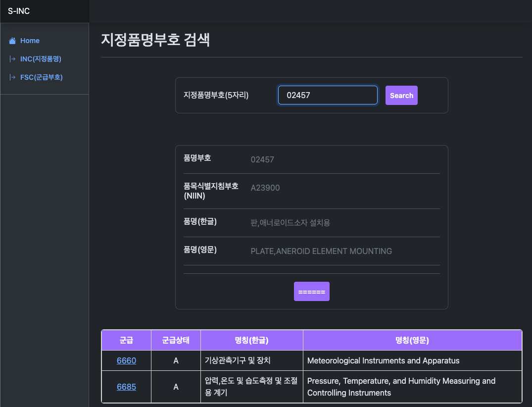Focus the 지정품명부호 input containing 02457
This screenshot has width=532, height=407.
[328, 95]
